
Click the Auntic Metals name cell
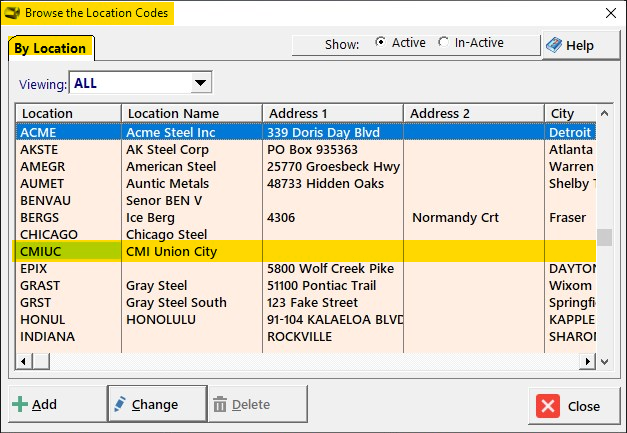click(168, 184)
